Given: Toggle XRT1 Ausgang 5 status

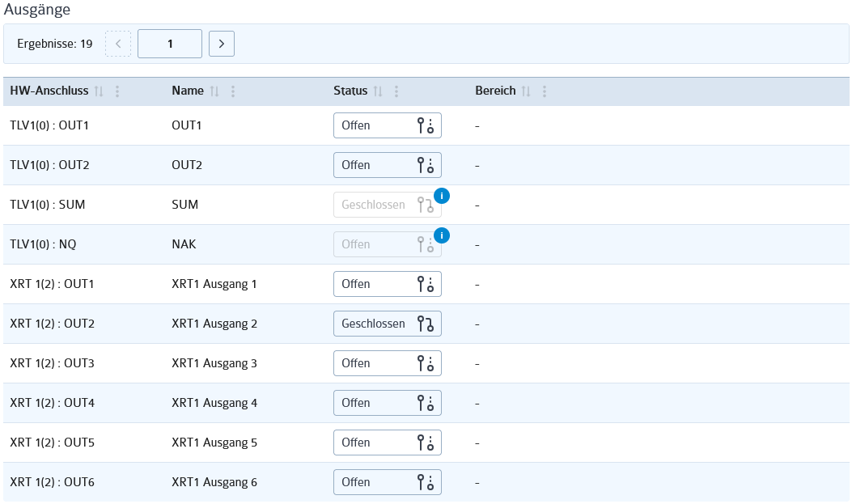Looking at the screenshot, I should pyautogui.click(x=388, y=443).
